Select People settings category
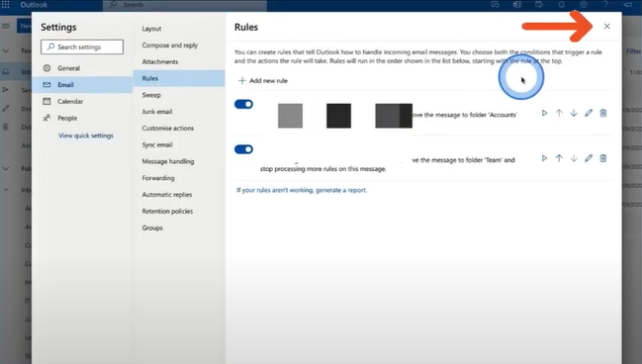The width and height of the screenshot is (642, 364). (x=82, y=118)
